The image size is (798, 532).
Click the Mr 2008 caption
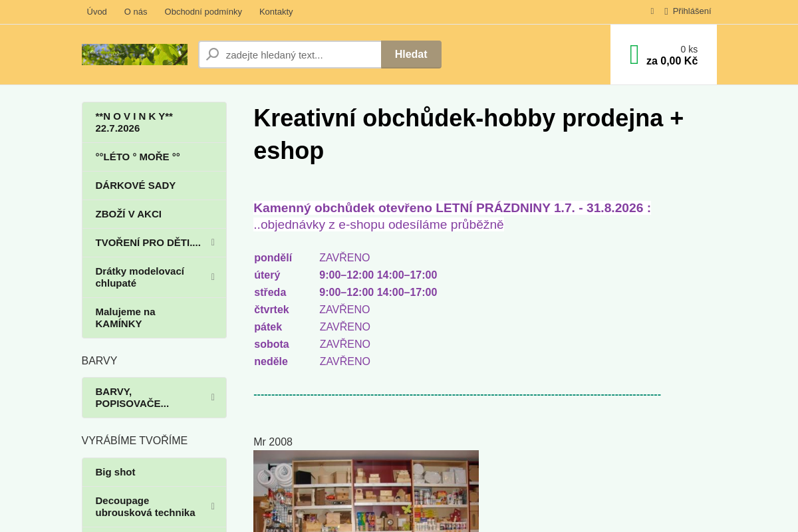273,442
